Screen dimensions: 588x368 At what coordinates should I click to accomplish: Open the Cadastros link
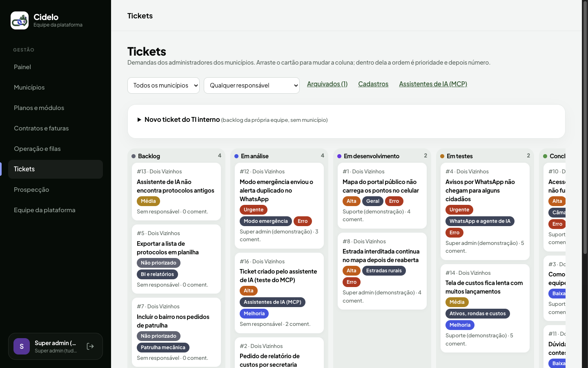pos(373,84)
